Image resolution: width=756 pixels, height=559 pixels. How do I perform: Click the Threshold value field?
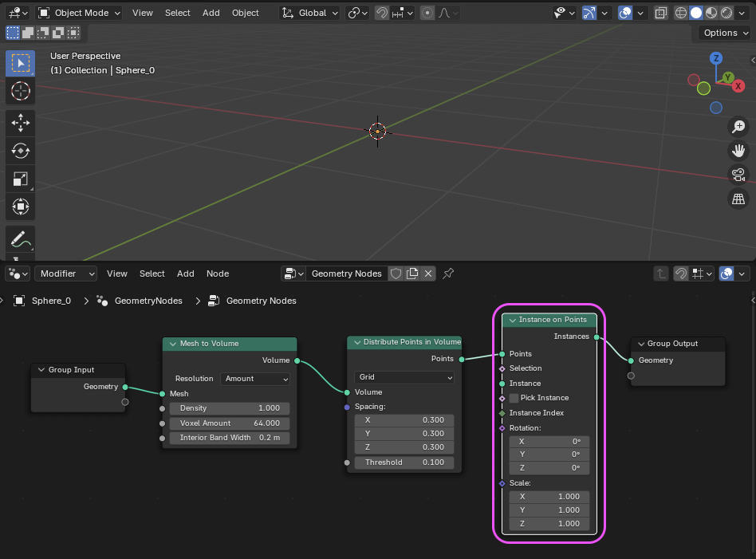(404, 463)
